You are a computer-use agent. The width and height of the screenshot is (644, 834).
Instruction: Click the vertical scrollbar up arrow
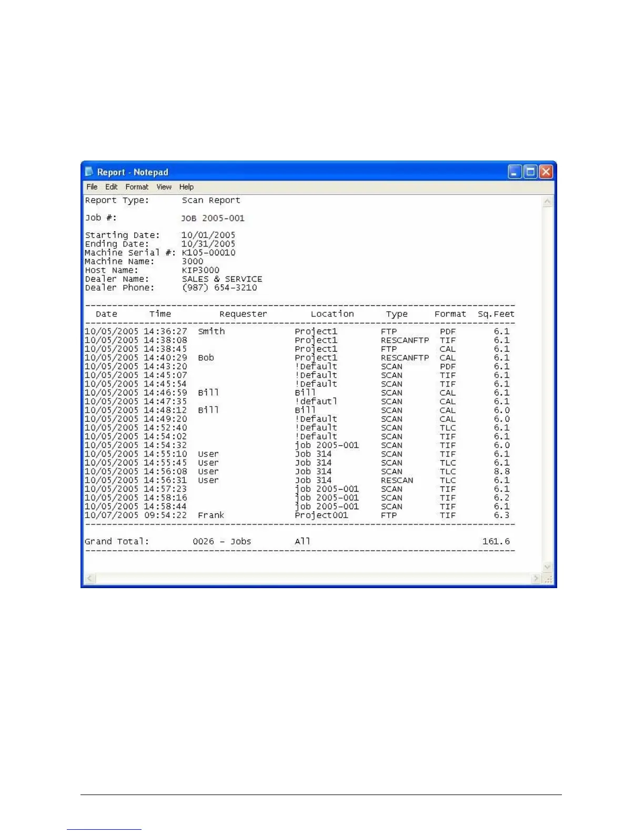[x=547, y=202]
